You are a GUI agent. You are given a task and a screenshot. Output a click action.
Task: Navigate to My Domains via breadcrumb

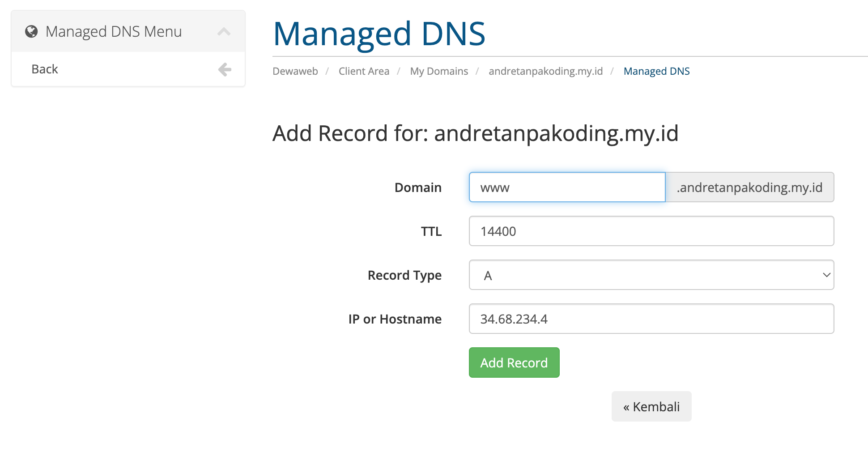[x=439, y=71]
